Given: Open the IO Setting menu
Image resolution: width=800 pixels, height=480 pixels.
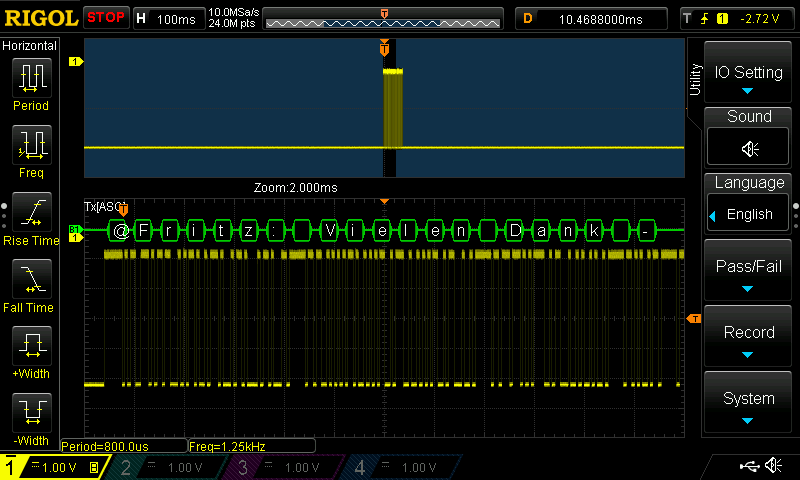Looking at the screenshot, I should click(748, 72).
